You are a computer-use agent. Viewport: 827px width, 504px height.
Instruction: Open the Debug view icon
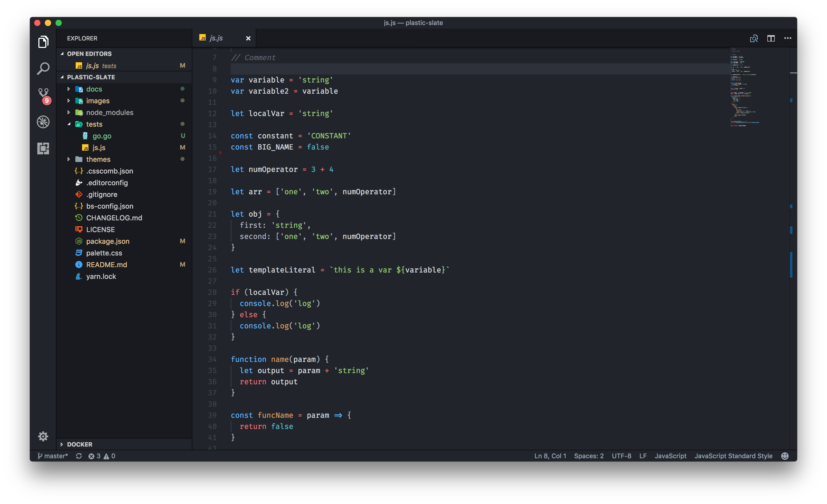click(x=43, y=122)
